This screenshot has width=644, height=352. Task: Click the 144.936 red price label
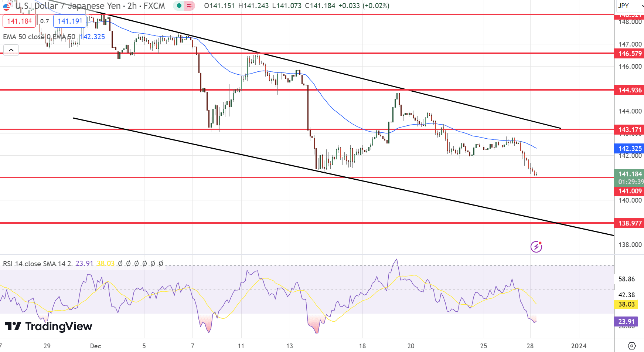[630, 90]
